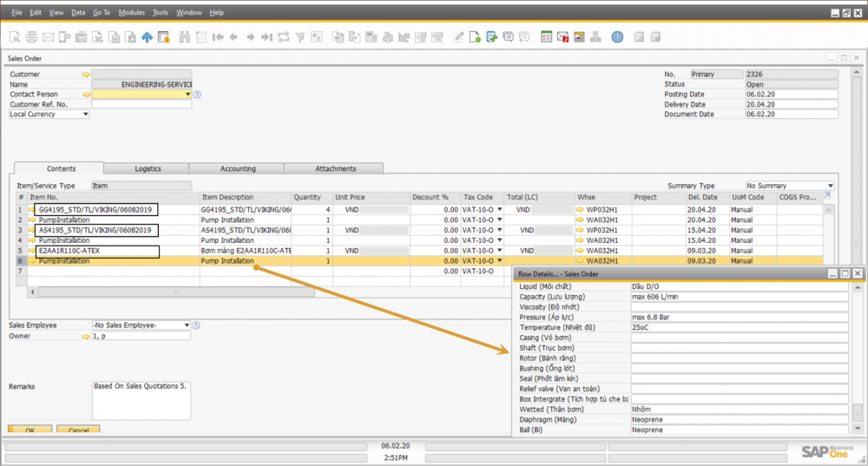
Task: Go to Next Record arrow
Action: click(x=251, y=37)
